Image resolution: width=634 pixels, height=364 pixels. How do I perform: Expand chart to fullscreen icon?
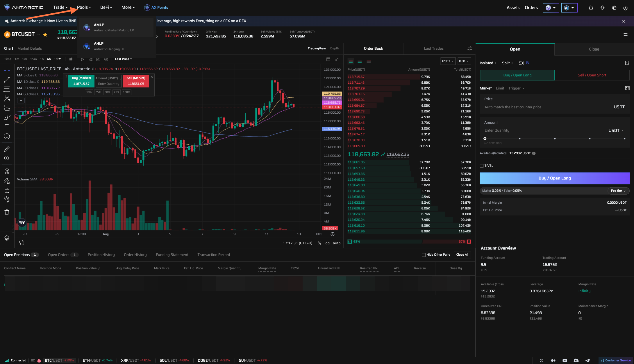click(337, 59)
